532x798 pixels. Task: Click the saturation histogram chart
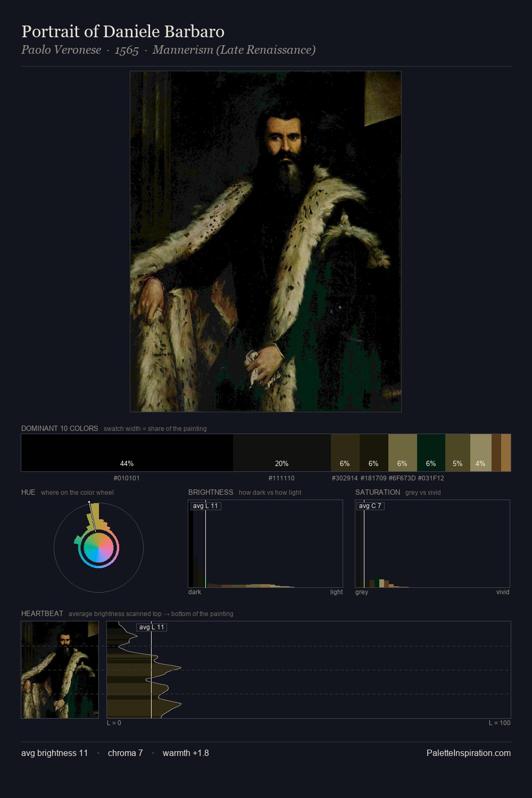click(433, 544)
